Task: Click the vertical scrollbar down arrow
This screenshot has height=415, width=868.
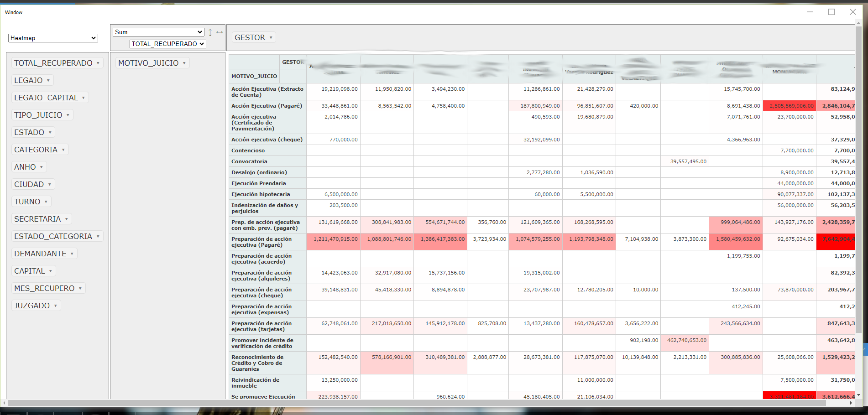Action: [858, 395]
